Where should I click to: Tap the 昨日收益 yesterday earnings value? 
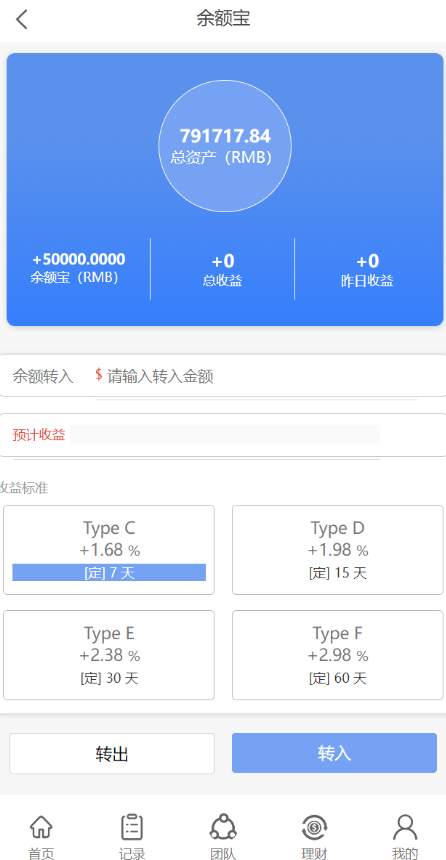click(x=368, y=261)
